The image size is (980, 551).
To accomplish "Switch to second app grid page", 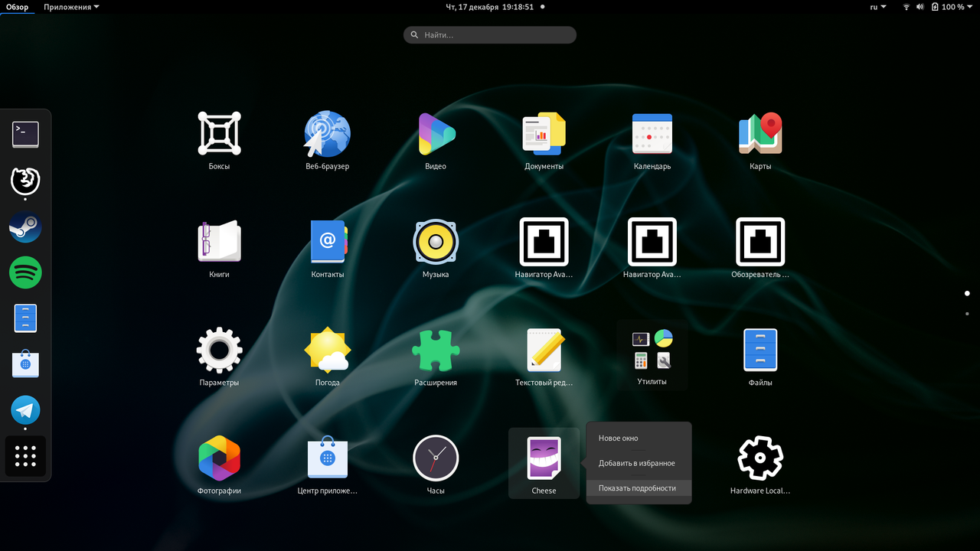I will pyautogui.click(x=967, y=314).
